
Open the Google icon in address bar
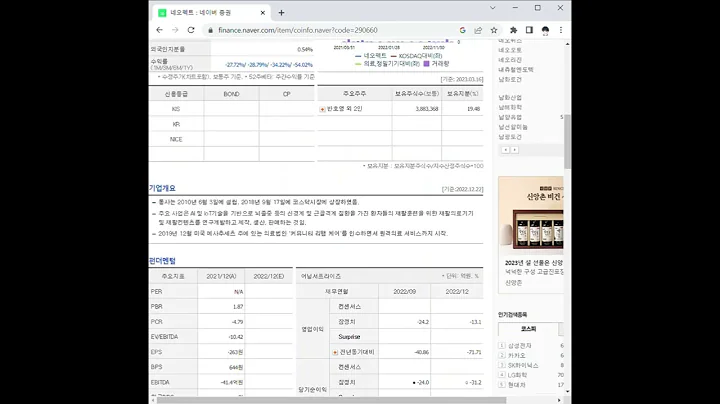(462, 30)
